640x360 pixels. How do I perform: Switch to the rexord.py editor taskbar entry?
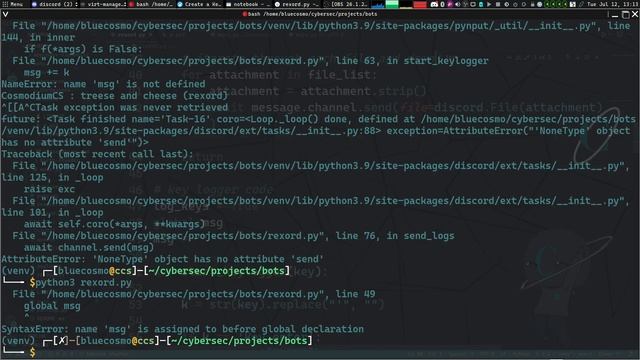[x=296, y=4]
